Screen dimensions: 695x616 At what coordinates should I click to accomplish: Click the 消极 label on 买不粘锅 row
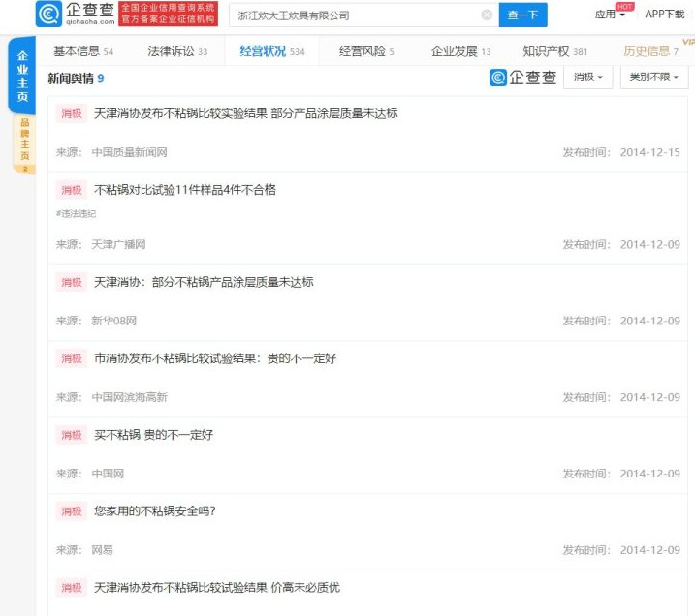tap(72, 435)
